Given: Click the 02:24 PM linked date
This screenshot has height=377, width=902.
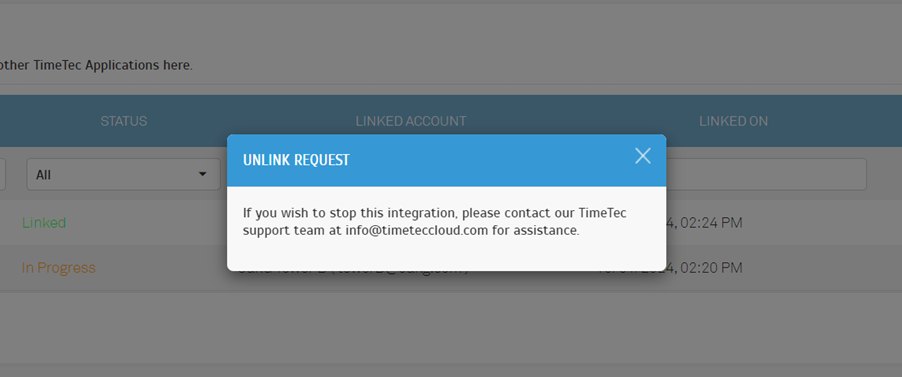Looking at the screenshot, I should pyautogui.click(x=704, y=223).
